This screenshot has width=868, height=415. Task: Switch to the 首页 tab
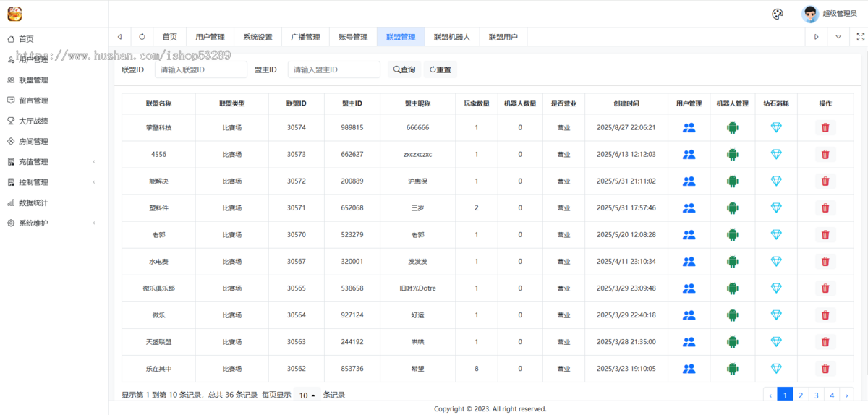169,37
